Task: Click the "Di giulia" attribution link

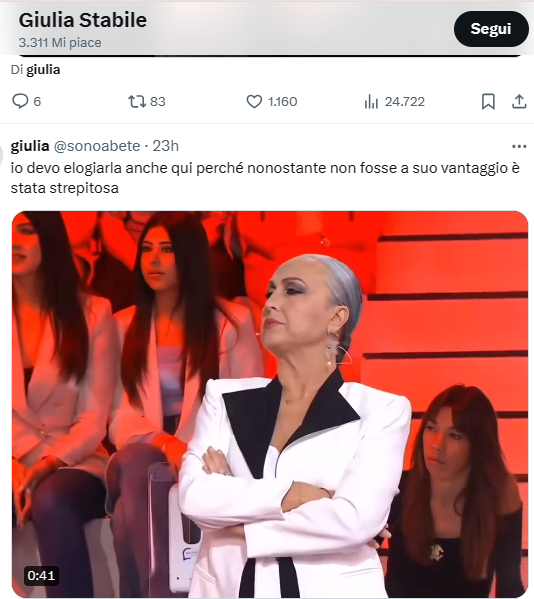Action: point(36,70)
